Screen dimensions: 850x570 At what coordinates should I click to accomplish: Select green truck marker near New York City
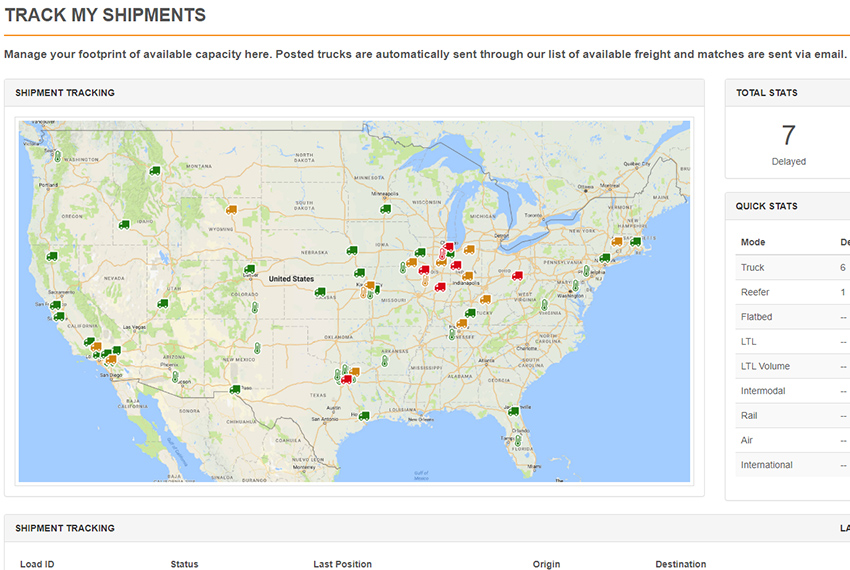click(605, 258)
